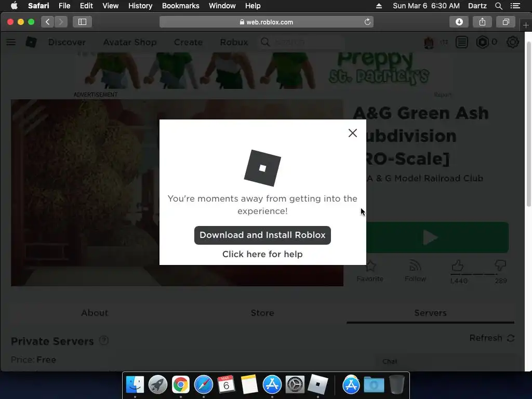Viewport: 532px width, 399px height.
Task: Open the notifications list icon
Action: [x=462, y=42]
